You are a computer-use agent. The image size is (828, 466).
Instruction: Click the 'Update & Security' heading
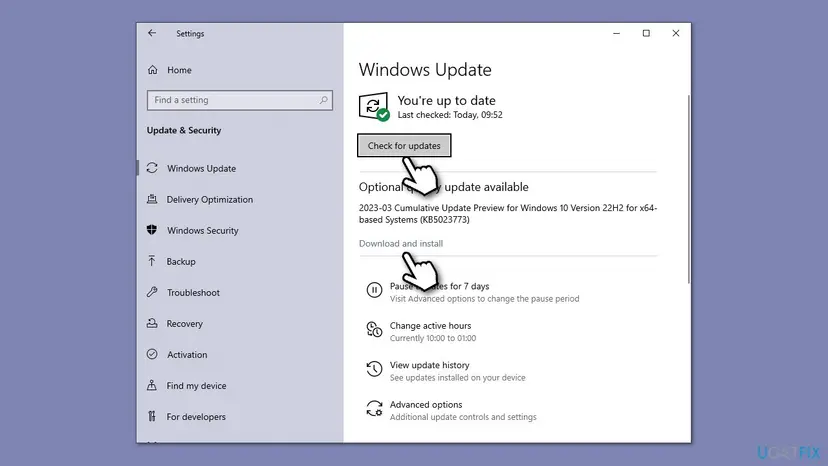184,131
